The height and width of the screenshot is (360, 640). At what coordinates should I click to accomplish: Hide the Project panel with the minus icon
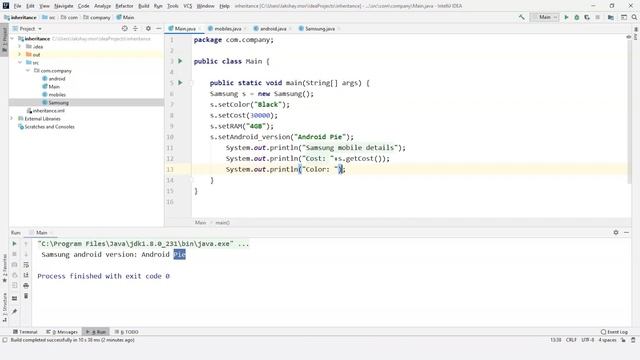[159, 29]
